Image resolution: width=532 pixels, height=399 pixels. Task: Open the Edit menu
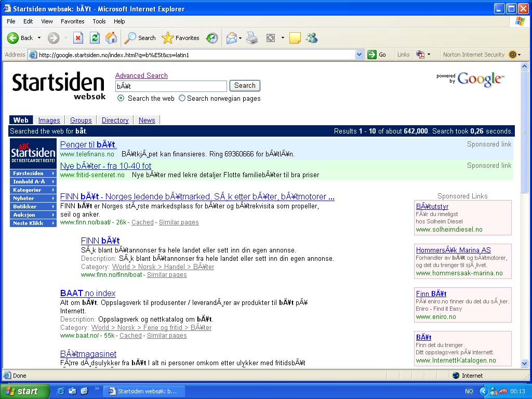click(28, 21)
